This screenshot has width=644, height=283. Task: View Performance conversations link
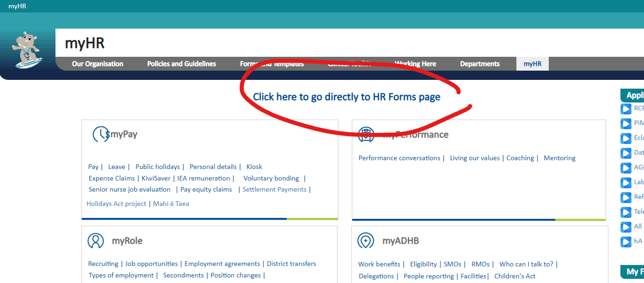[399, 158]
